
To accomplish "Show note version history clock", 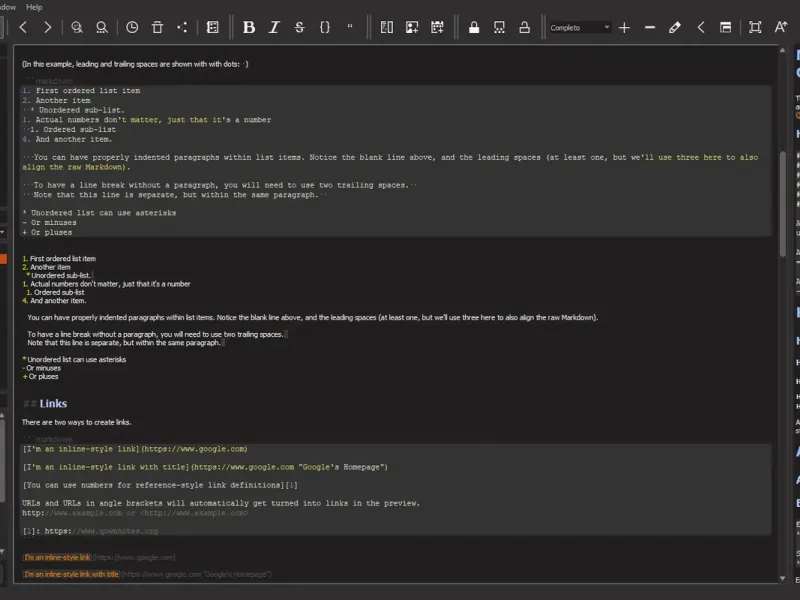I will click(132, 28).
